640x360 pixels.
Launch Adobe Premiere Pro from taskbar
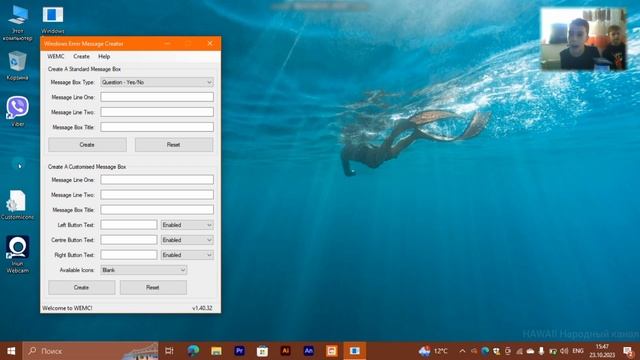pos(240,351)
